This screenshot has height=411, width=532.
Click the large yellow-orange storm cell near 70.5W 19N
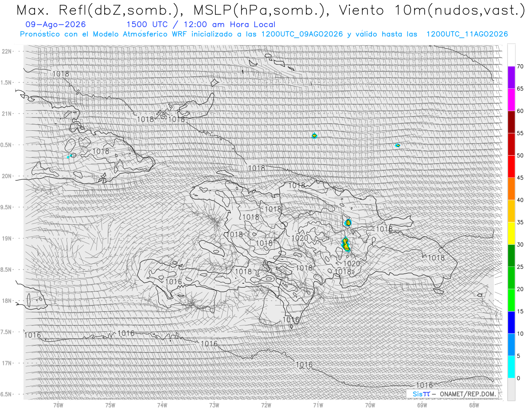click(346, 244)
